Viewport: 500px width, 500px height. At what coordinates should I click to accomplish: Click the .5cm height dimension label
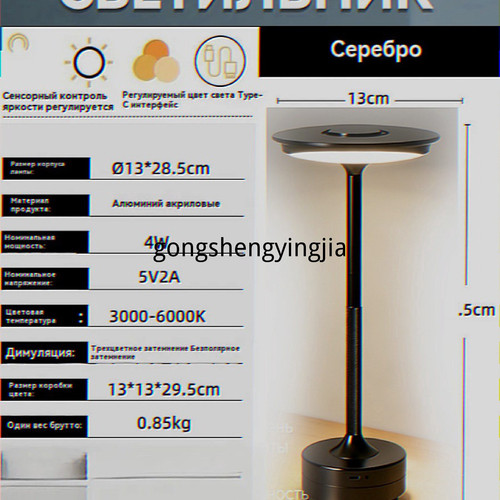(477, 310)
